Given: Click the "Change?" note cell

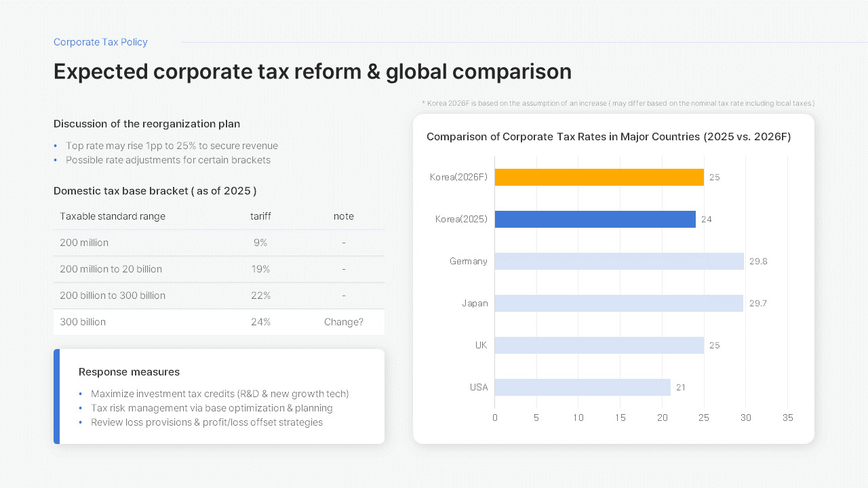Looking at the screenshot, I should (344, 322).
